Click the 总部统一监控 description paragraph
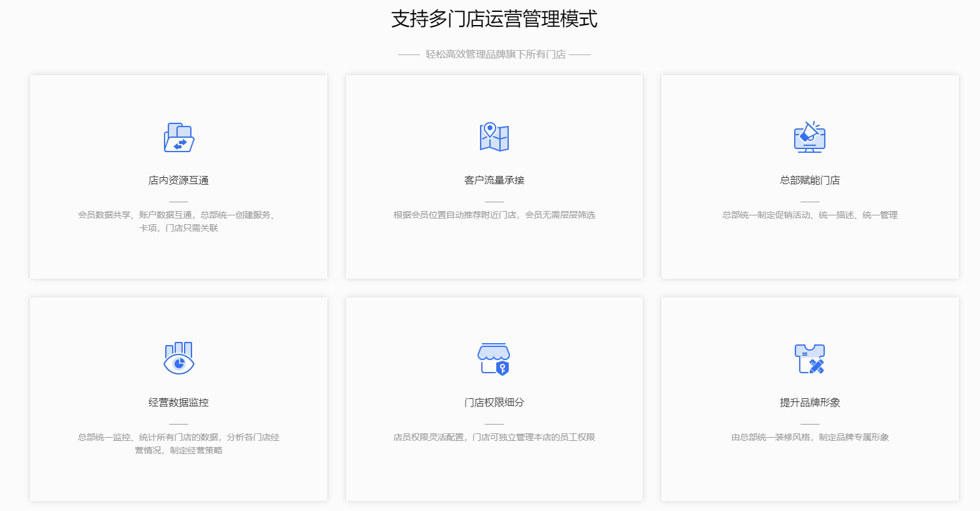Screen dimensions: 980x511 coord(179,443)
